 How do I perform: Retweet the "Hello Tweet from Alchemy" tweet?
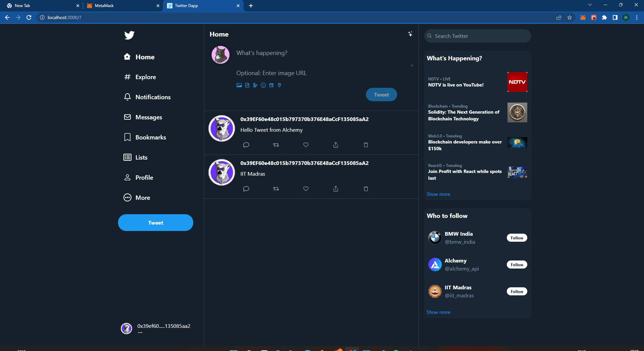pos(276,145)
